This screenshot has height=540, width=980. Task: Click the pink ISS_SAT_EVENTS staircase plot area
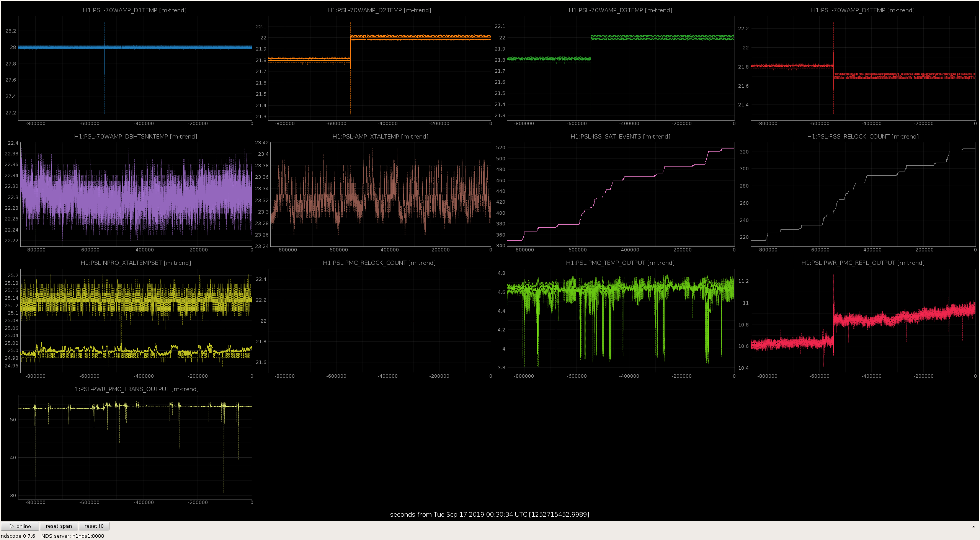tap(621, 194)
